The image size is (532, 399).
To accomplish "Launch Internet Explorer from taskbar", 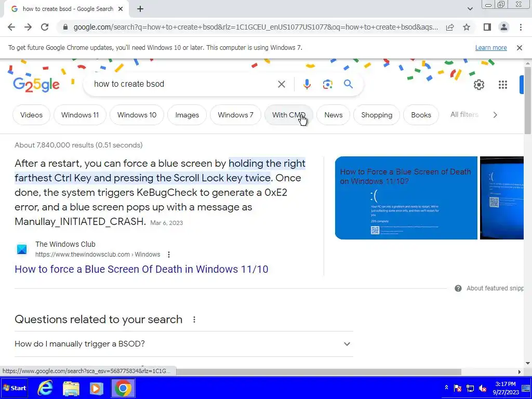I will [x=45, y=388].
